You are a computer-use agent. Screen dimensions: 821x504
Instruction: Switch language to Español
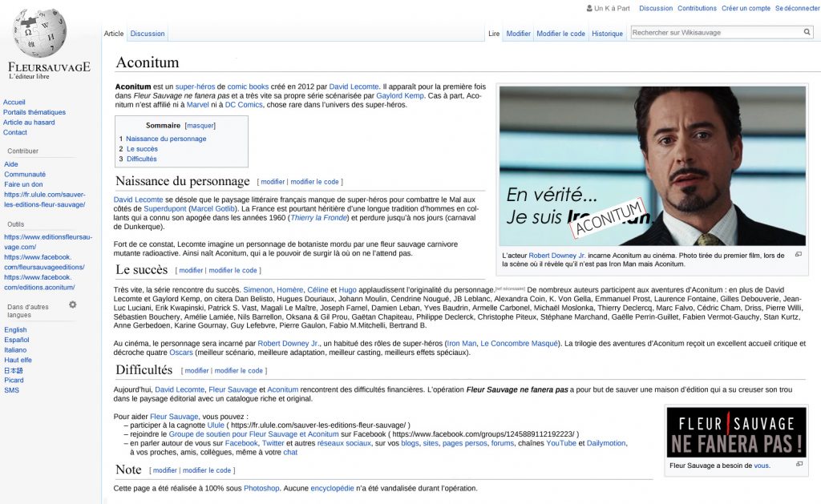[x=17, y=340]
